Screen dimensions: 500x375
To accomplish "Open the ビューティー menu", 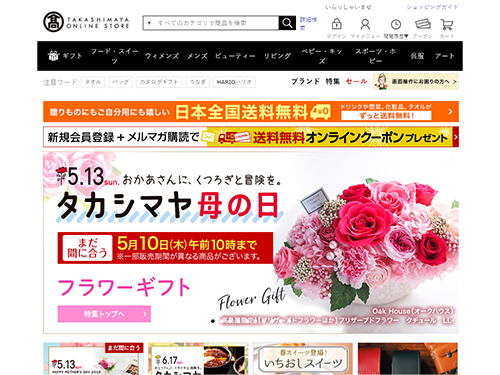I will (235, 56).
